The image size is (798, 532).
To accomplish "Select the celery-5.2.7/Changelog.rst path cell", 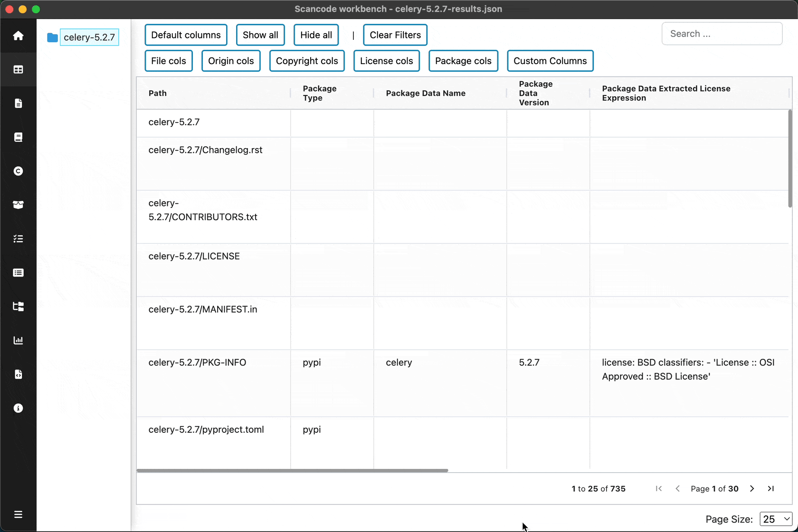I will (x=213, y=164).
